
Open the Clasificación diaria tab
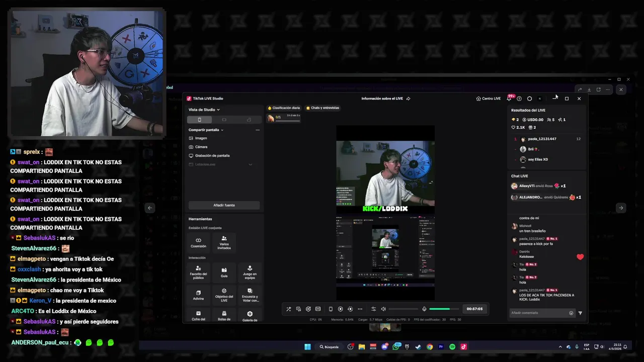(284, 108)
